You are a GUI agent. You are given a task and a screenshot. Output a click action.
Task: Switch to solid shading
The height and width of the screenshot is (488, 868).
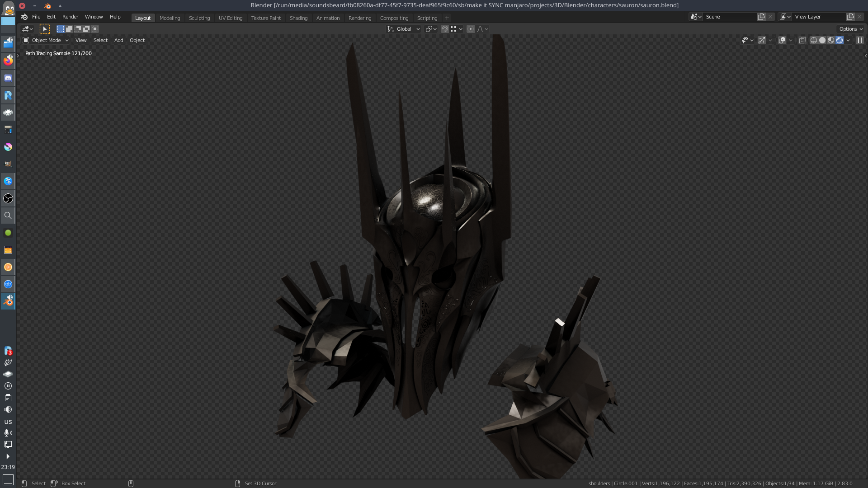tap(822, 40)
